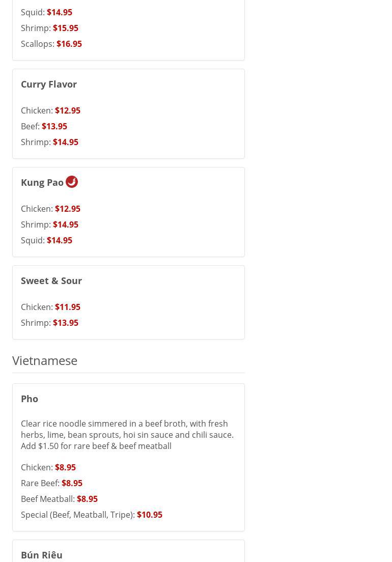Choose Pho Special $10.95 price
Image resolution: width=392 pixels, height=562 pixels.
pyautogui.click(x=150, y=515)
